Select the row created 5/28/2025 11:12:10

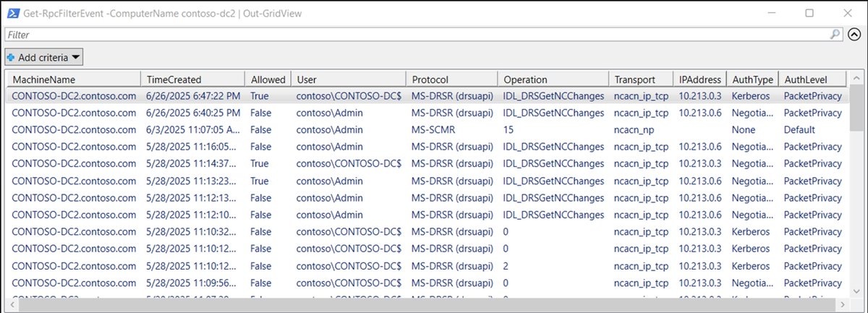427,215
